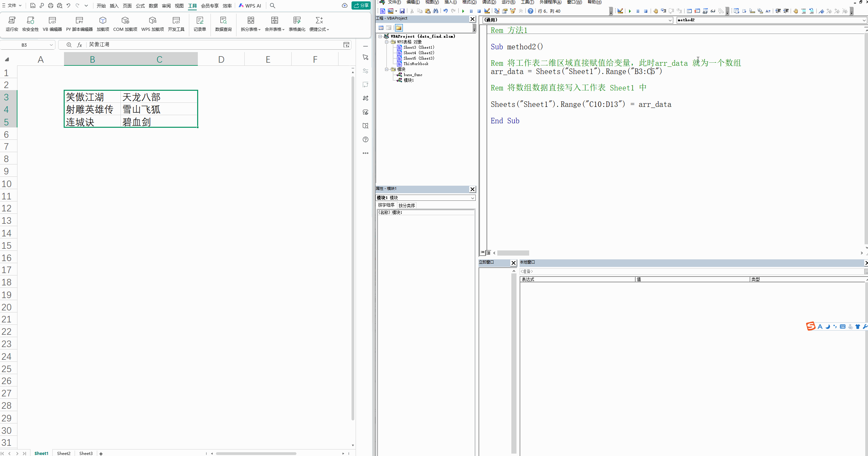This screenshot has width=868, height=456.
Task: Collapse the 模块 folder tree node
Action: coord(386,69)
